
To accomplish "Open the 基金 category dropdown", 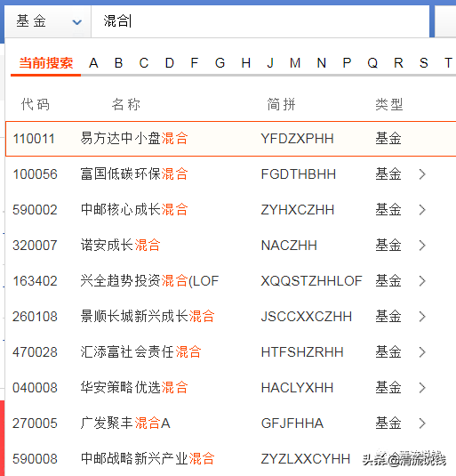I will pos(48,21).
